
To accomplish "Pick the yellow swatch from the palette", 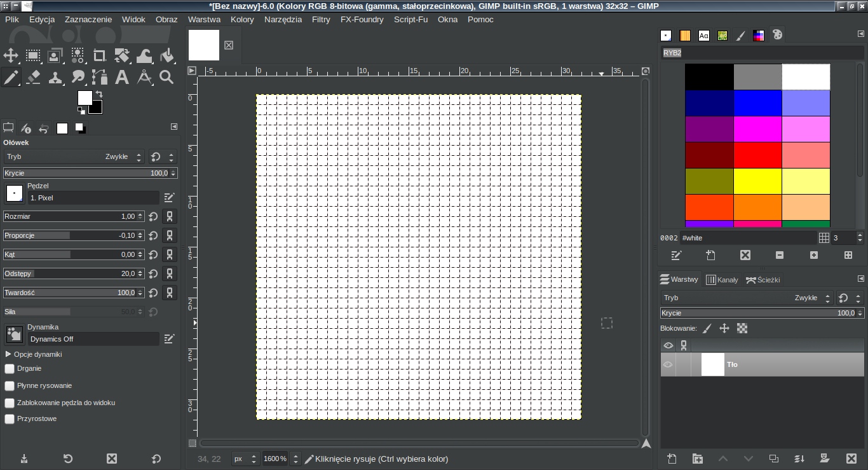I will (757, 181).
